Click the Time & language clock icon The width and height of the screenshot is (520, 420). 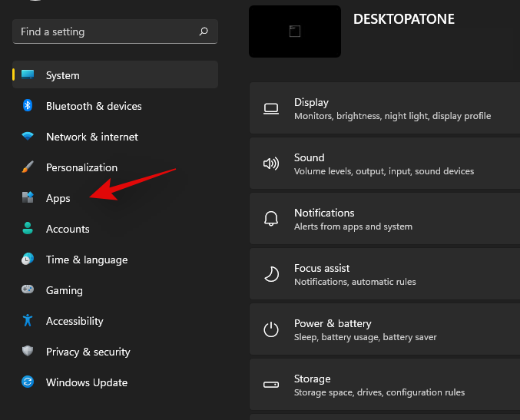pyautogui.click(x=28, y=260)
